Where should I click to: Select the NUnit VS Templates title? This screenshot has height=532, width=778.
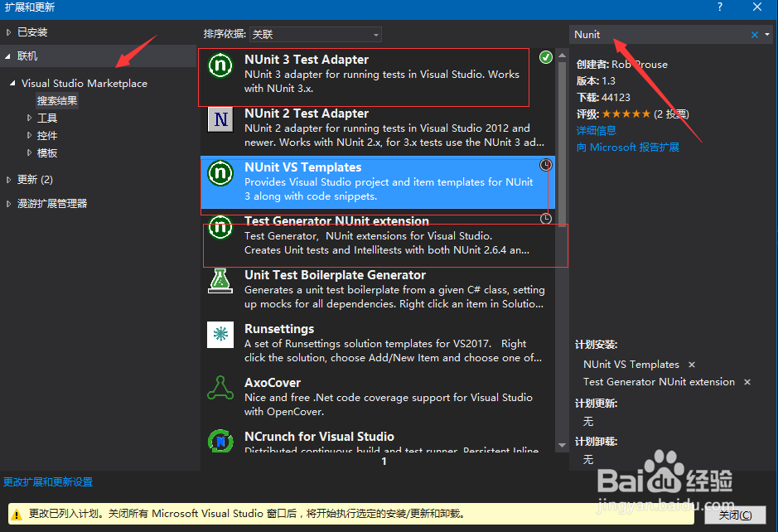302,167
